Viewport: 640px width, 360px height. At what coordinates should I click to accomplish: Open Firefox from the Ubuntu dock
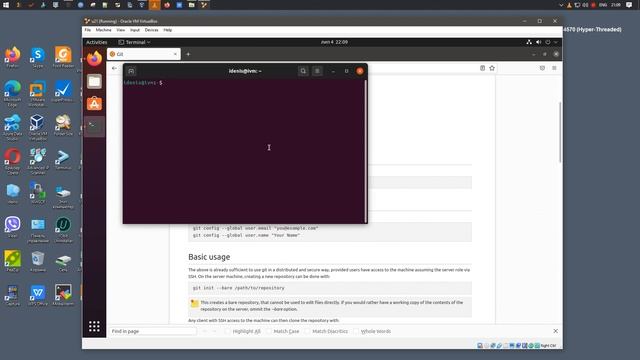94,59
